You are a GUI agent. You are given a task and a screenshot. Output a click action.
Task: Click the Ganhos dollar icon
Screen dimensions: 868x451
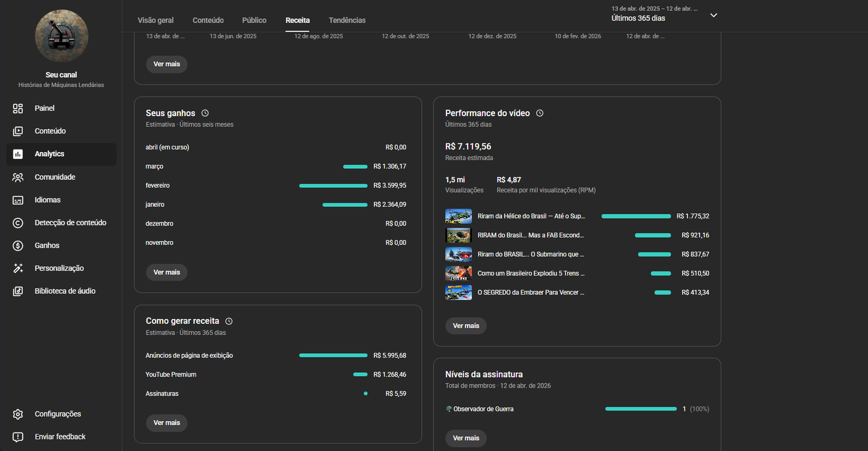coord(18,246)
